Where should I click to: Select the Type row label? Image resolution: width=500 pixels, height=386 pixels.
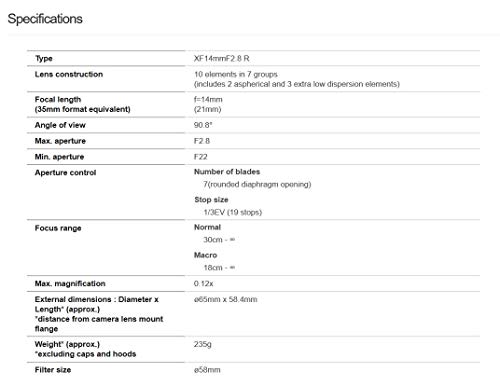(x=44, y=59)
